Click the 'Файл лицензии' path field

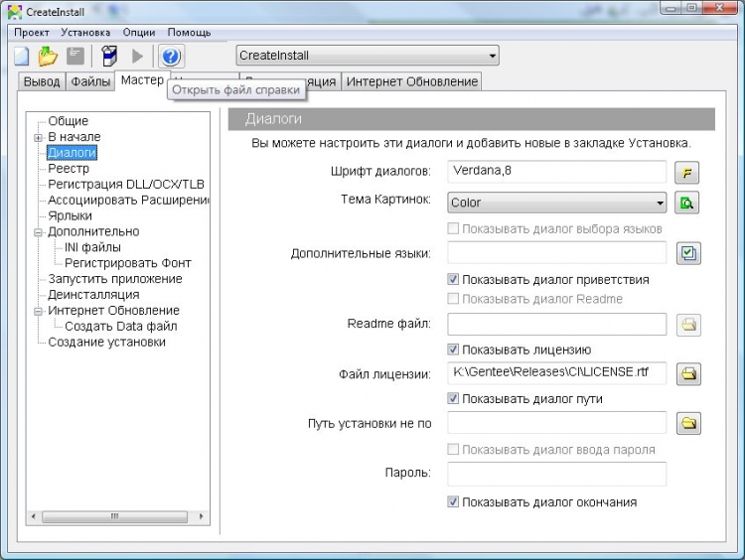pos(557,373)
